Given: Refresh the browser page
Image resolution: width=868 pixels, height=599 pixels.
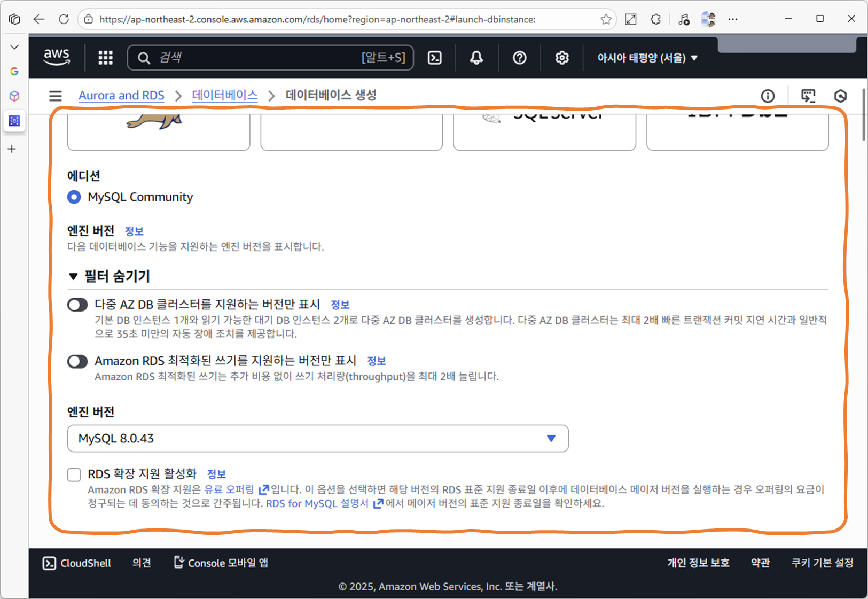Looking at the screenshot, I should pos(64,19).
